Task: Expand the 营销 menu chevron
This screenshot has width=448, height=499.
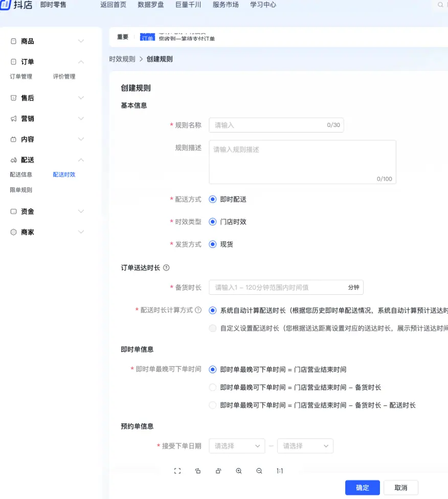Action: pyautogui.click(x=81, y=119)
